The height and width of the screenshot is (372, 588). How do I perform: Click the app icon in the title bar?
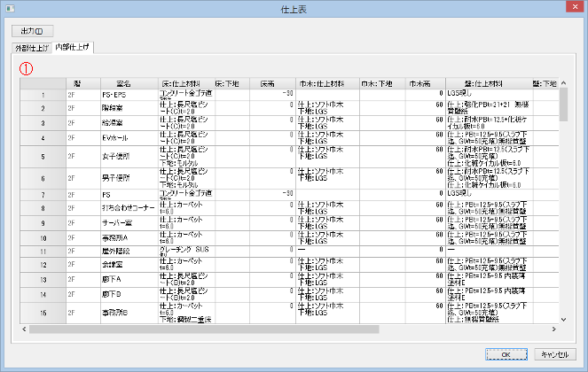click(x=8, y=8)
